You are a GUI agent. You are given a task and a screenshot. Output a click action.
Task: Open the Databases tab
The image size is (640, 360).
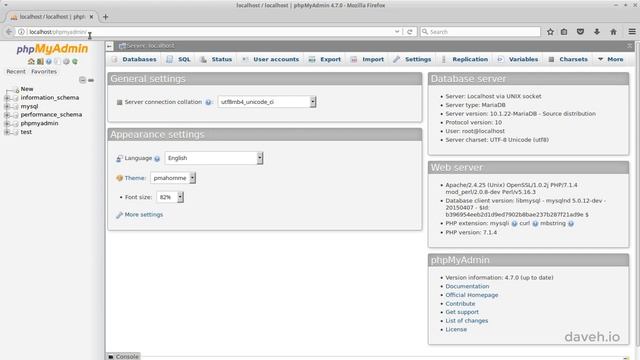point(134,59)
